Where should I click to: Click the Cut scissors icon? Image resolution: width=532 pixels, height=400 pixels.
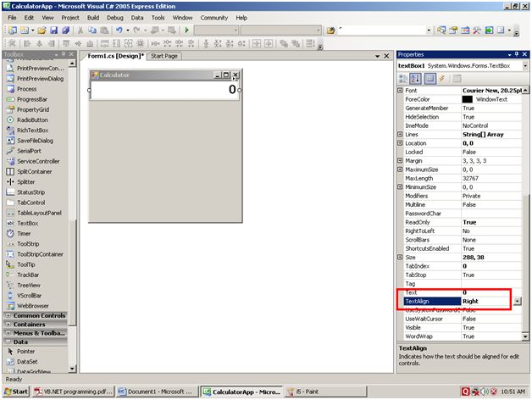[x=80, y=31]
